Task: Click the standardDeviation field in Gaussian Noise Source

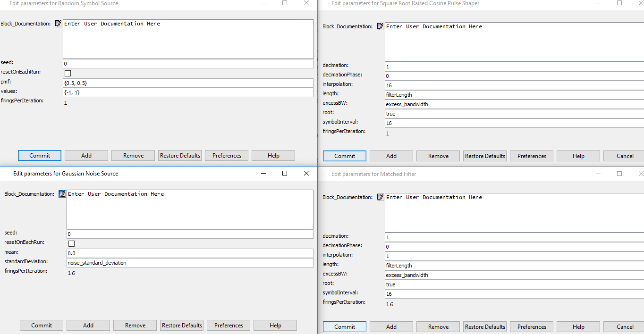Action: coord(190,263)
